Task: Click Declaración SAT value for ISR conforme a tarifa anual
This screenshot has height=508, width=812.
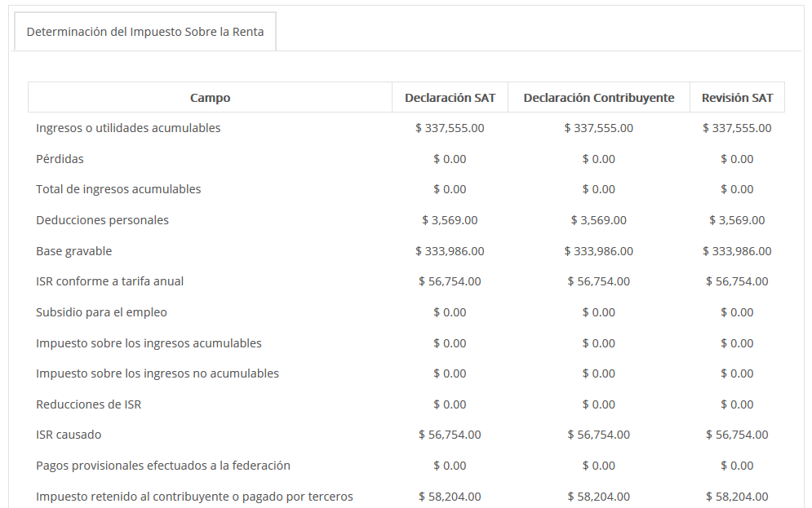Action: (x=450, y=281)
